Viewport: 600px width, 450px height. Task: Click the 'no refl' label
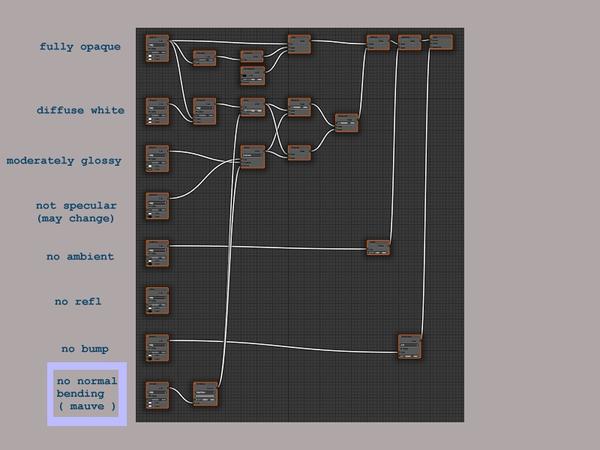pyautogui.click(x=78, y=302)
